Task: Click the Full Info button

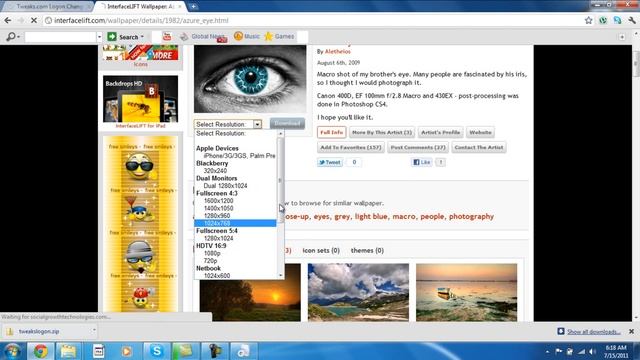Action: (x=331, y=132)
